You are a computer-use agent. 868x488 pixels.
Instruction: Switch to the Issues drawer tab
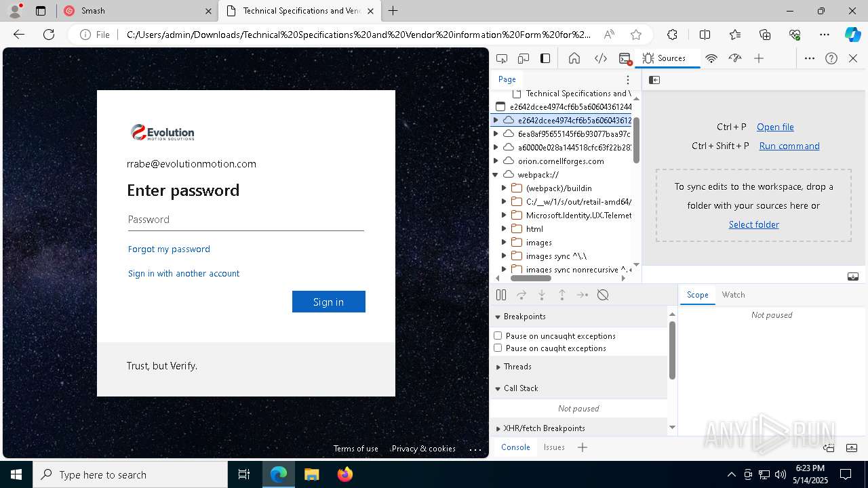pyautogui.click(x=554, y=447)
